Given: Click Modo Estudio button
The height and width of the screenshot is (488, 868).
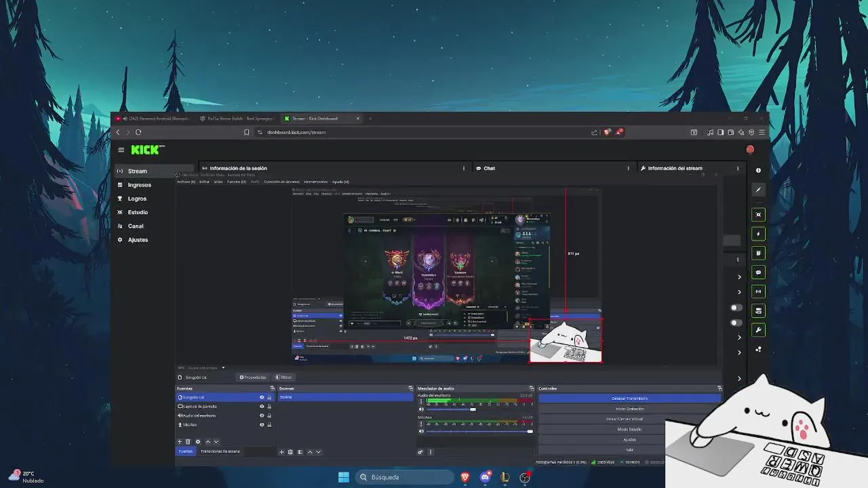Looking at the screenshot, I should [x=629, y=429].
